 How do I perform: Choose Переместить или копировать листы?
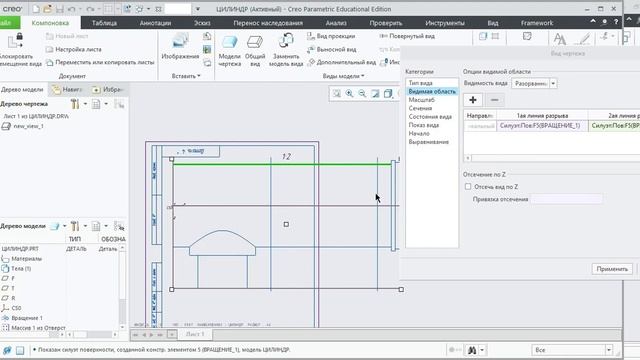(100, 62)
